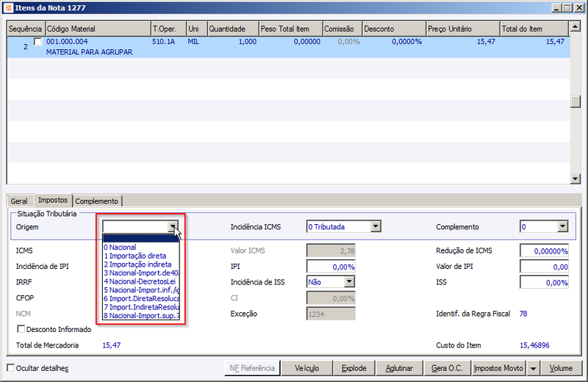The width and height of the screenshot is (588, 382).
Task: Click the NF Referência button
Action: coord(252,368)
